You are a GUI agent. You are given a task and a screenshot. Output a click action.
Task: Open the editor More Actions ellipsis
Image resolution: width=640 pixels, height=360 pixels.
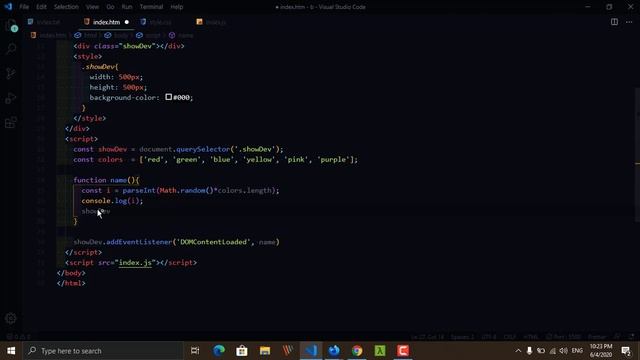pos(629,22)
